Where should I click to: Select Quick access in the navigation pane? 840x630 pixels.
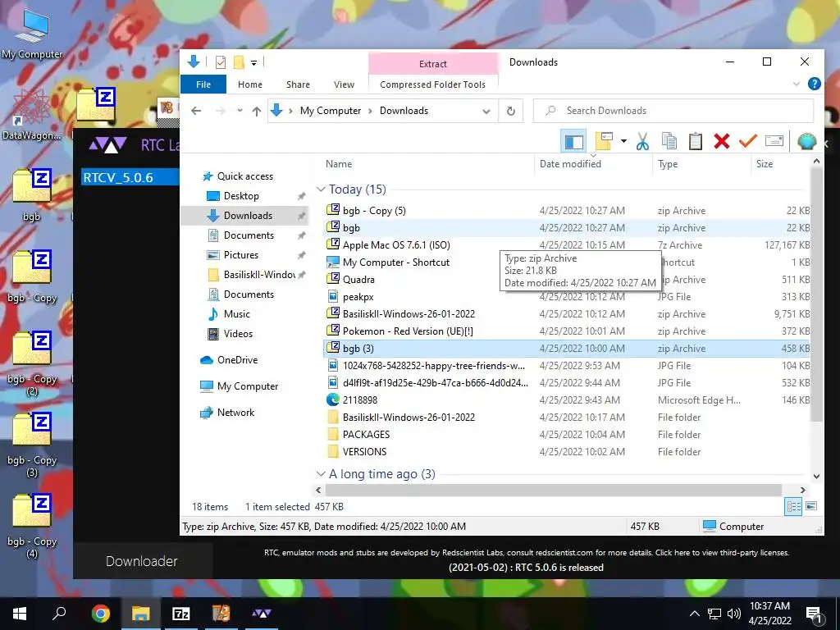[244, 176]
